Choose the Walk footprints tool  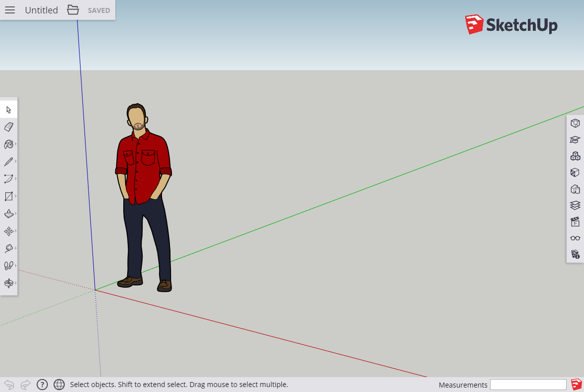[9, 265]
